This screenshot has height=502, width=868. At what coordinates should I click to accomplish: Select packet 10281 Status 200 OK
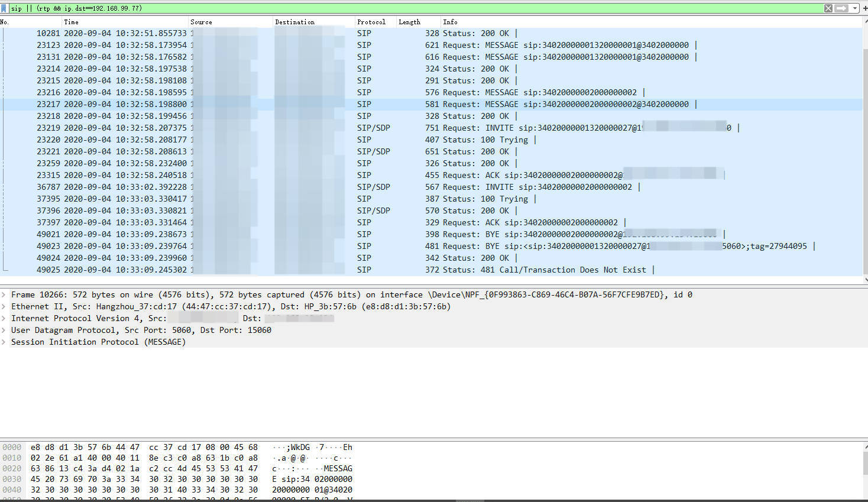(431, 33)
